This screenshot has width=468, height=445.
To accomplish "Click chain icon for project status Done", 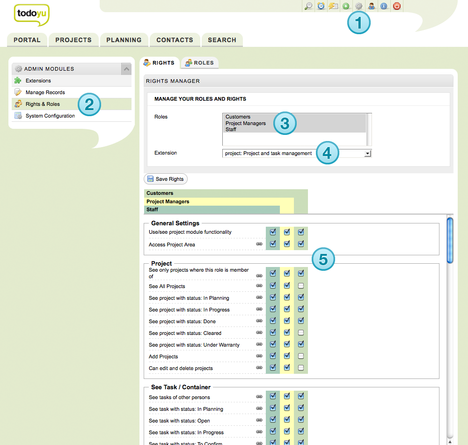I will (259, 321).
